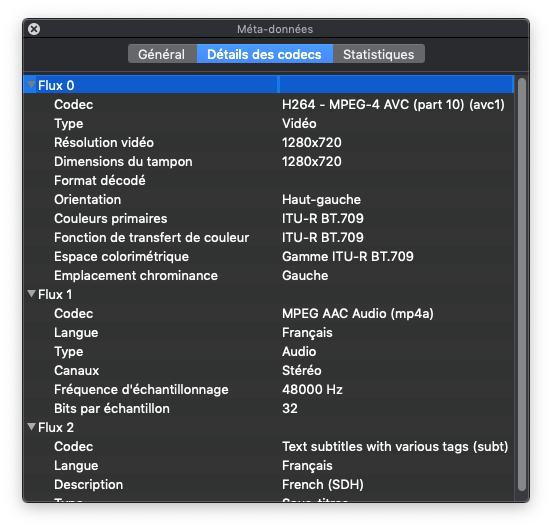The height and width of the screenshot is (529, 552).
Task: Select the Espace colorimétrique row
Action: [x=269, y=257]
